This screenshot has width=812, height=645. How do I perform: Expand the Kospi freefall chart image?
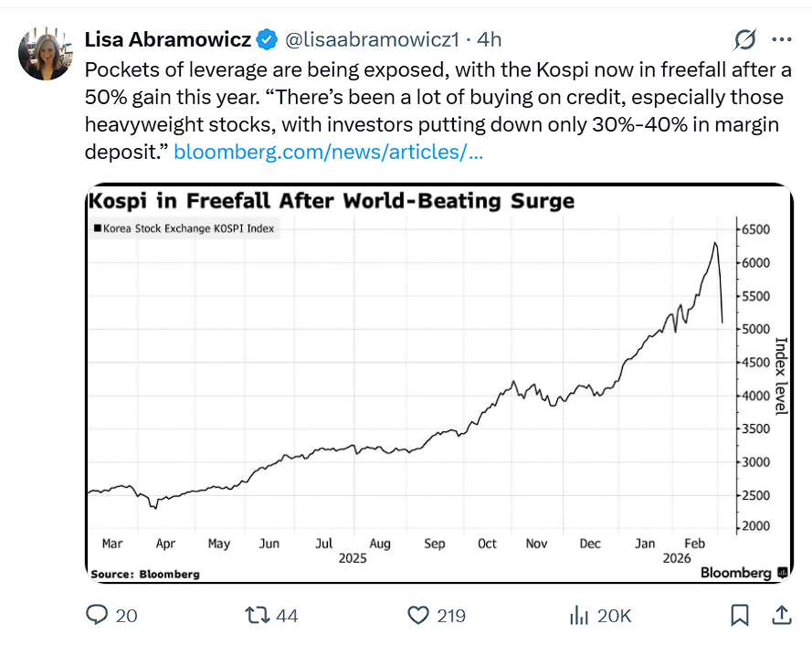(438, 384)
